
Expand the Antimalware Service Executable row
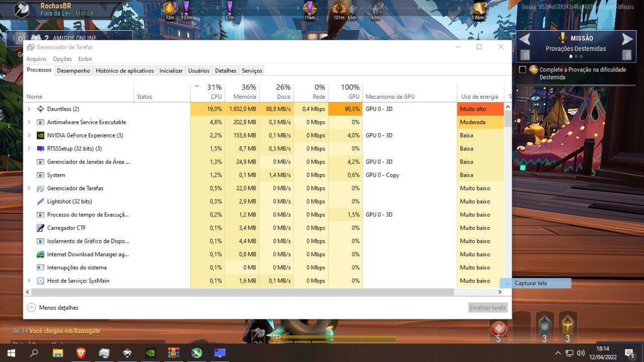coord(29,122)
